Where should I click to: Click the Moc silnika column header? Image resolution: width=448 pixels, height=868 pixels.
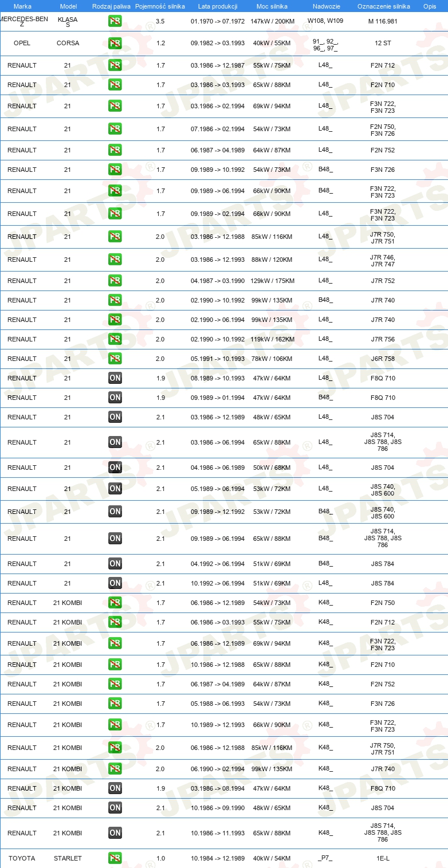(272, 6)
